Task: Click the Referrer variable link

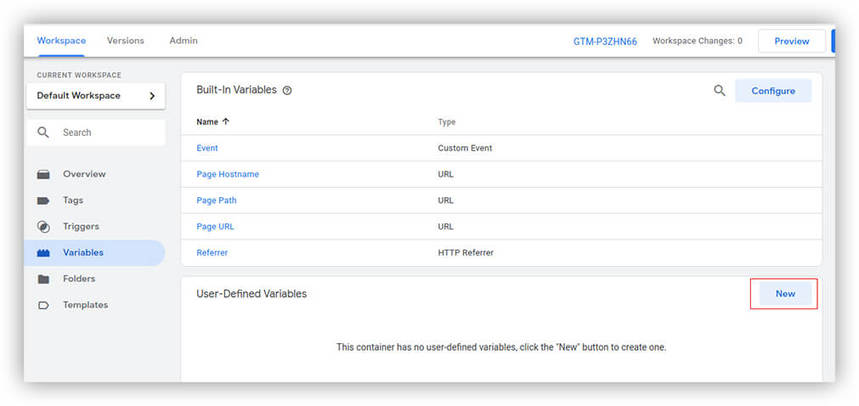Action: [212, 253]
